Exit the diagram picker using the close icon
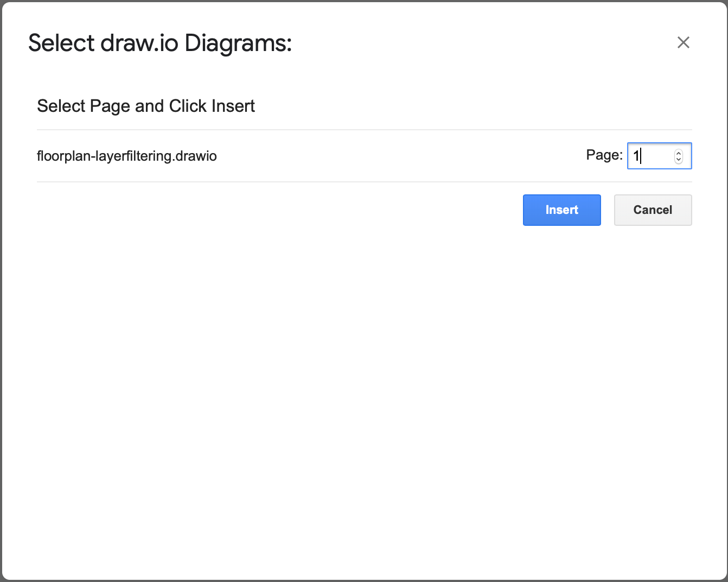The width and height of the screenshot is (728, 582). [683, 42]
